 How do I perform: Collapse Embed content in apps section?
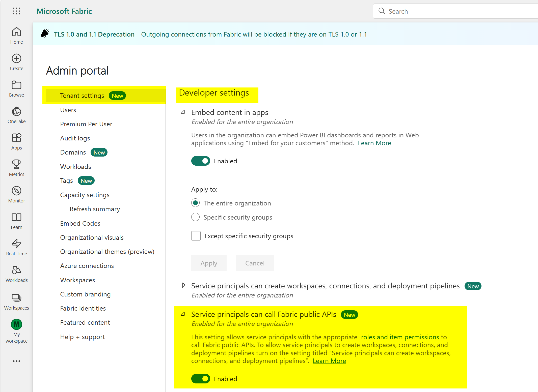183,112
